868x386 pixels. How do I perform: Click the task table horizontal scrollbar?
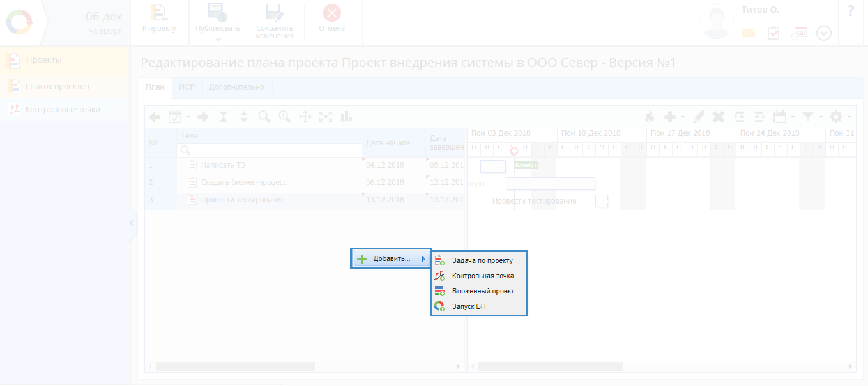[235, 367]
